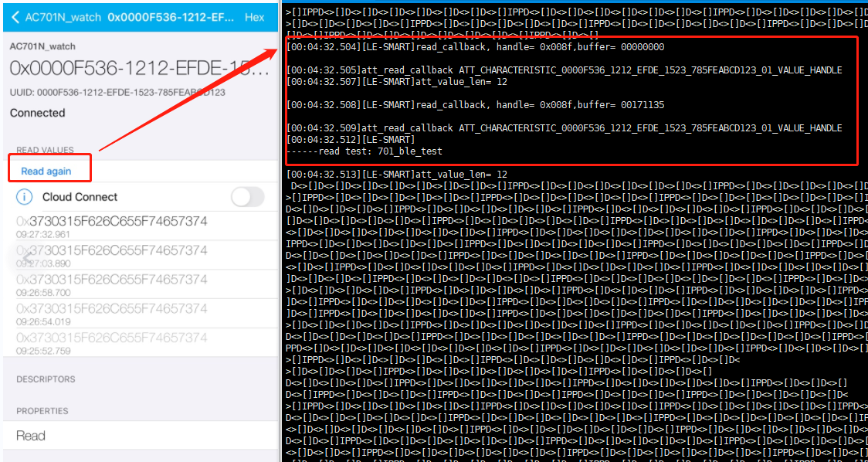Select read value timestamped 09:26:58.700

click(141, 284)
